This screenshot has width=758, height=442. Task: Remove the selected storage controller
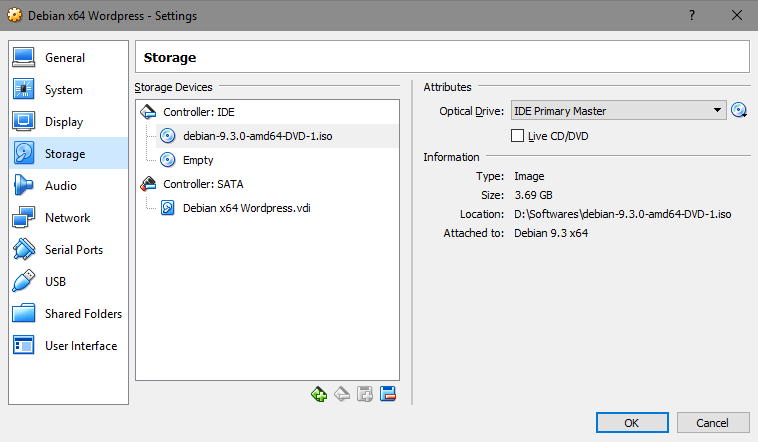(342, 394)
